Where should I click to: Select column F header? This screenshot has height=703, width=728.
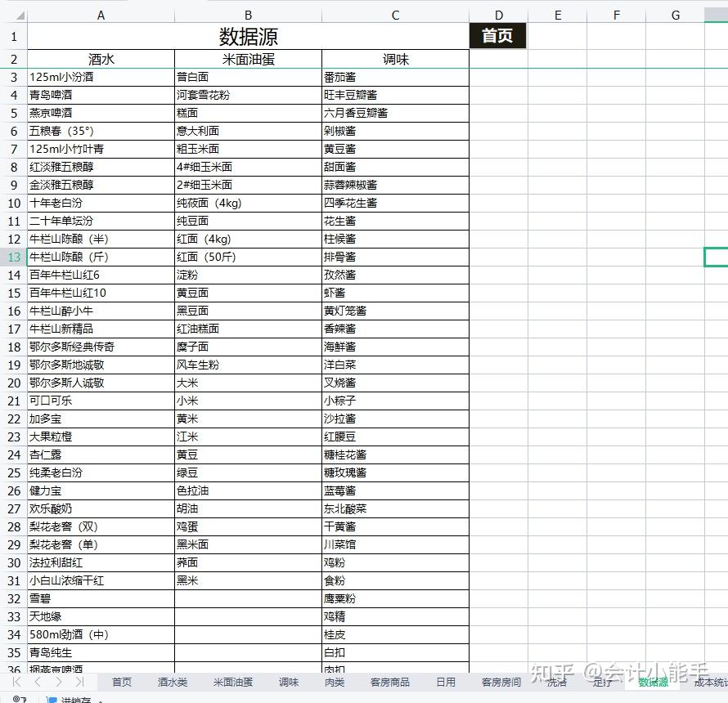click(617, 16)
